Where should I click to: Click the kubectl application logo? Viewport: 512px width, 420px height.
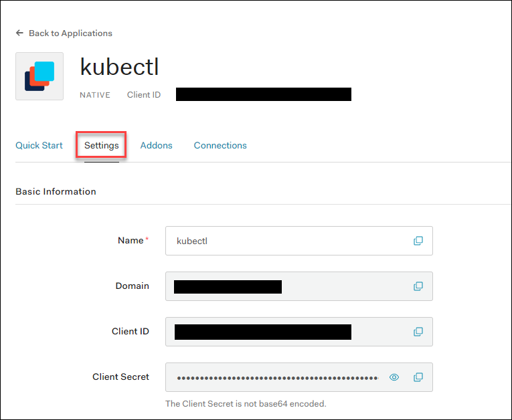tap(39, 76)
